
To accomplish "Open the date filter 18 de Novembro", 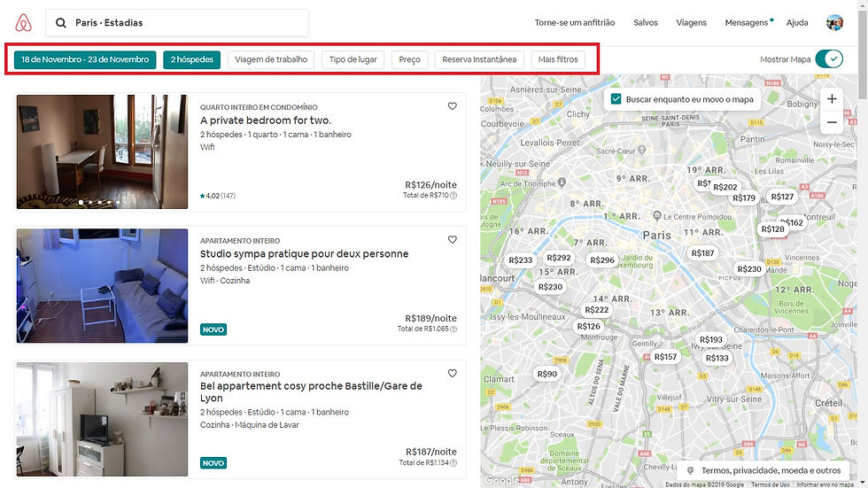I will pyautogui.click(x=85, y=59).
